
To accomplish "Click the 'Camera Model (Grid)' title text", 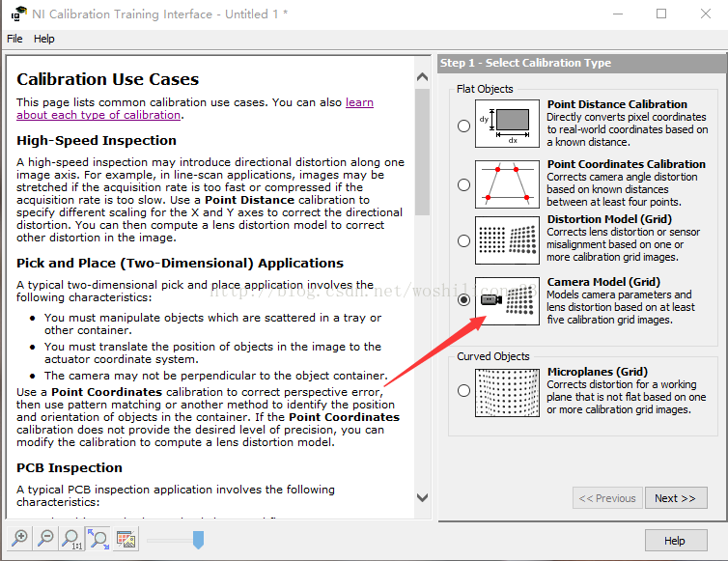I will pos(603,281).
